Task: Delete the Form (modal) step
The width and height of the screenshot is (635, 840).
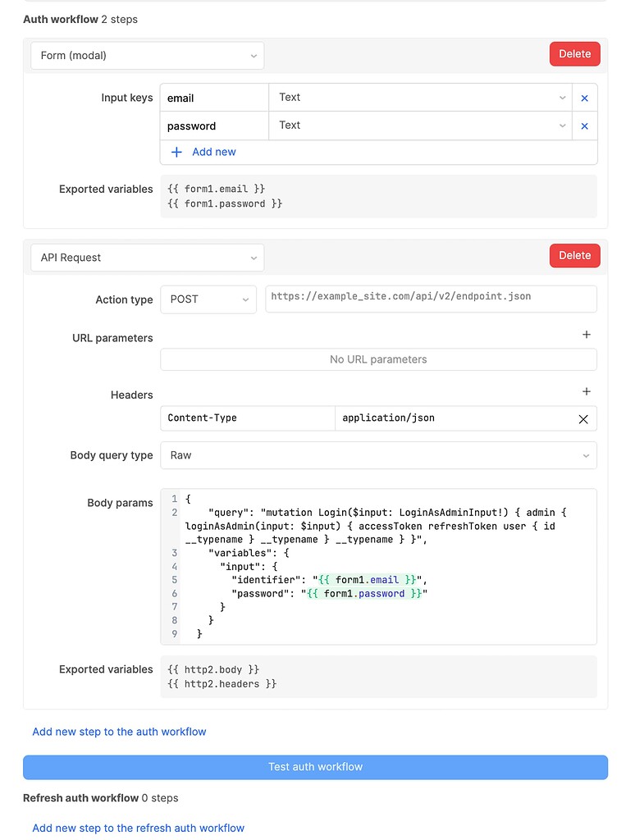Action: pos(574,53)
